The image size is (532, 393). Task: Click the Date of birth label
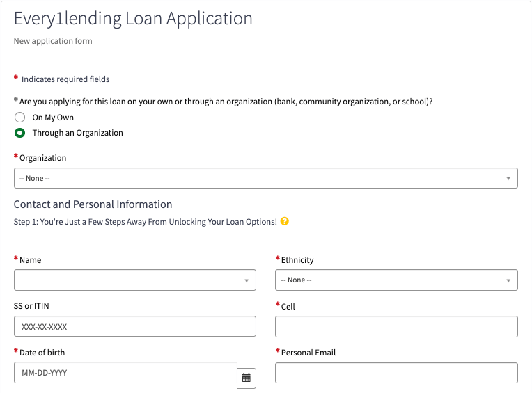[42, 353]
